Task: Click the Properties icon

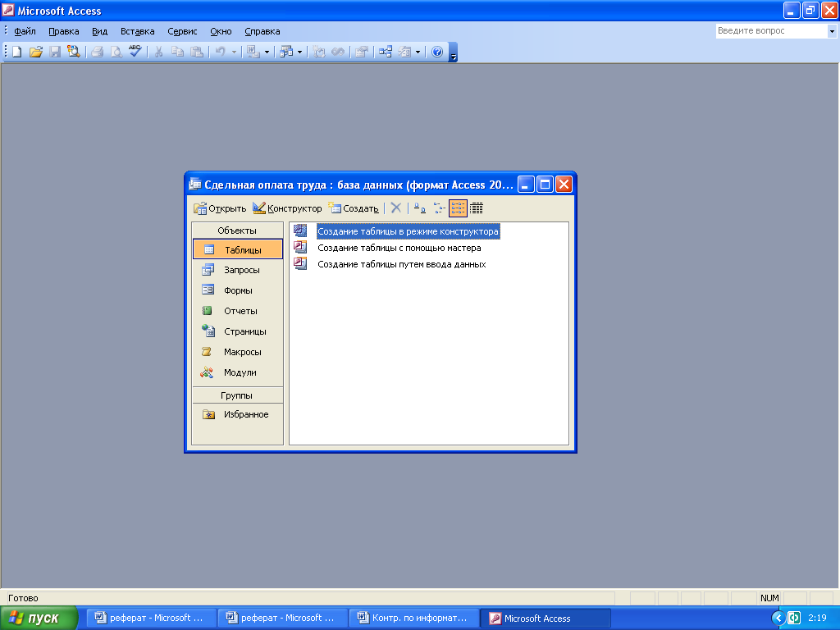Action: point(362,52)
